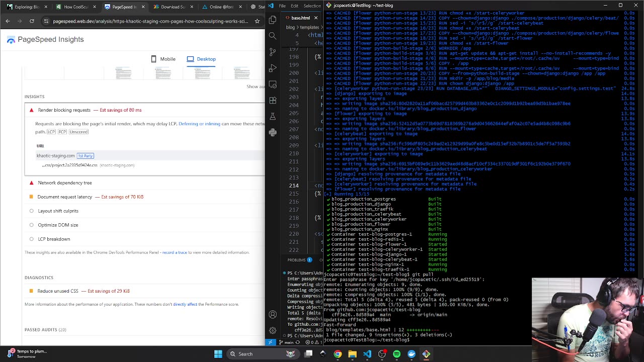This screenshot has height=362, width=644.
Task: Expand the Network dependency tree insight
Action: point(64,183)
